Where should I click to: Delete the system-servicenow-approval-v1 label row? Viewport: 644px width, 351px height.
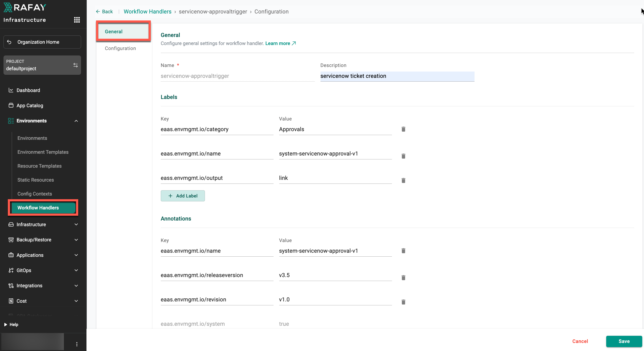point(403,156)
